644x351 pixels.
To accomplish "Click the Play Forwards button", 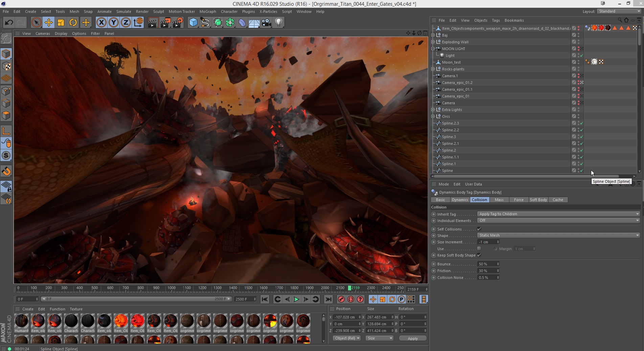I will click(x=296, y=299).
